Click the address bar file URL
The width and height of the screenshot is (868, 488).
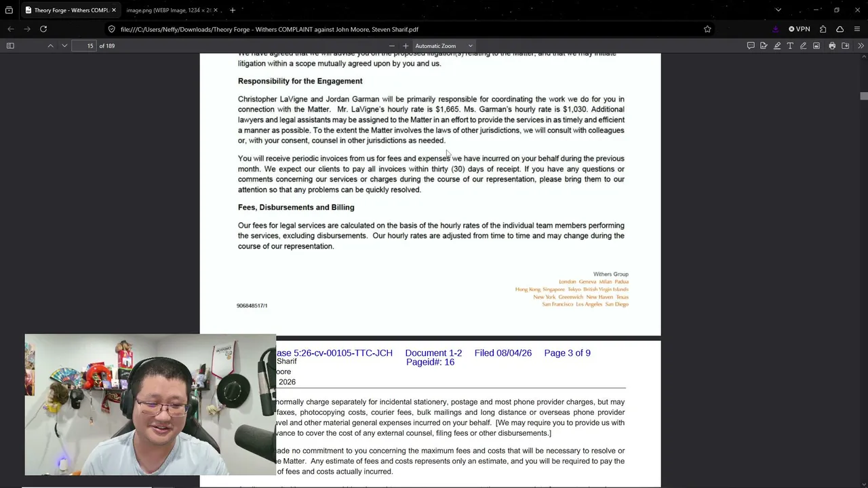click(x=269, y=29)
